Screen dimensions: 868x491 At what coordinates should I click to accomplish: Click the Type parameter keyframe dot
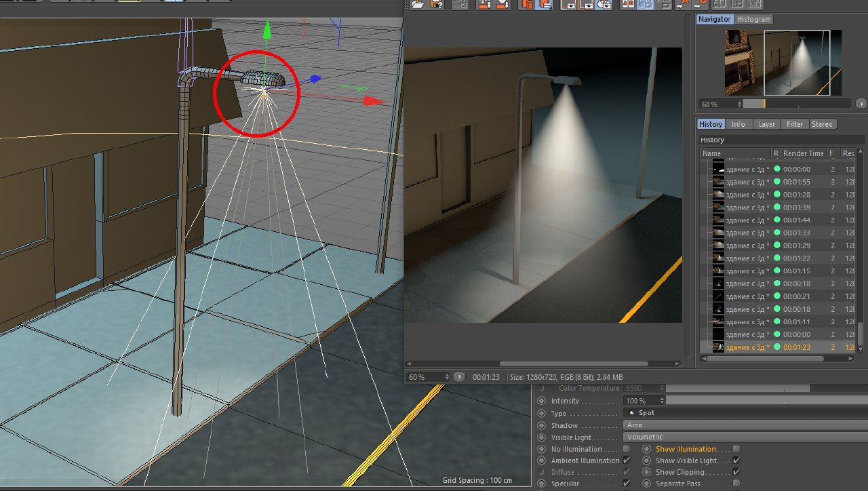(541, 413)
